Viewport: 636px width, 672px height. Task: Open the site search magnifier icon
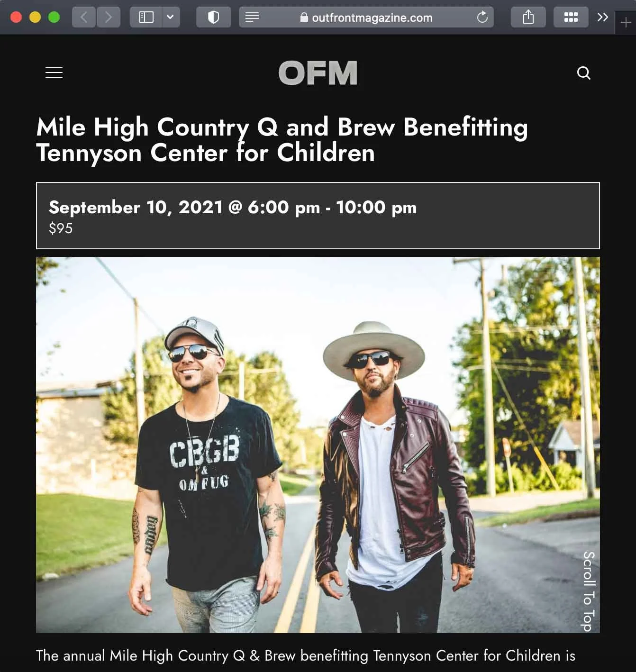583,73
